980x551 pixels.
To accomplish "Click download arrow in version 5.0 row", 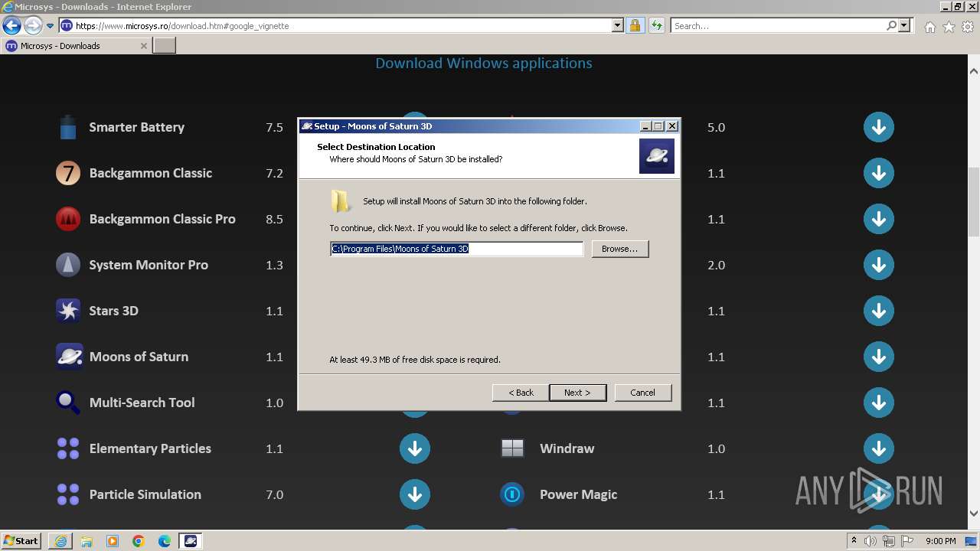I will pos(879,127).
